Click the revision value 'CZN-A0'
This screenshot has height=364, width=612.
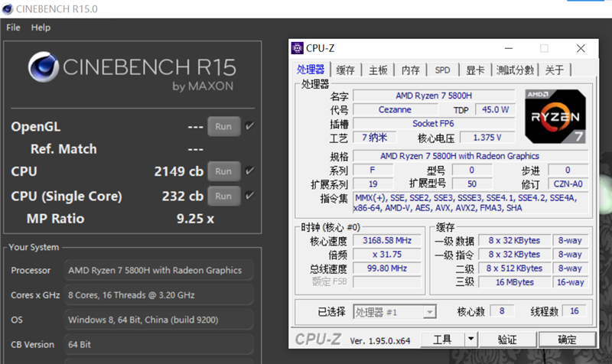568,184
